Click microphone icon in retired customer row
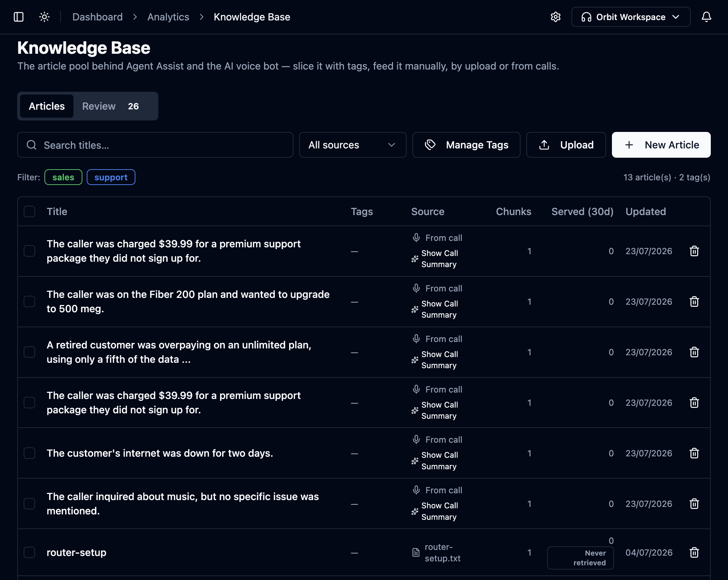728x580 pixels. pos(416,339)
